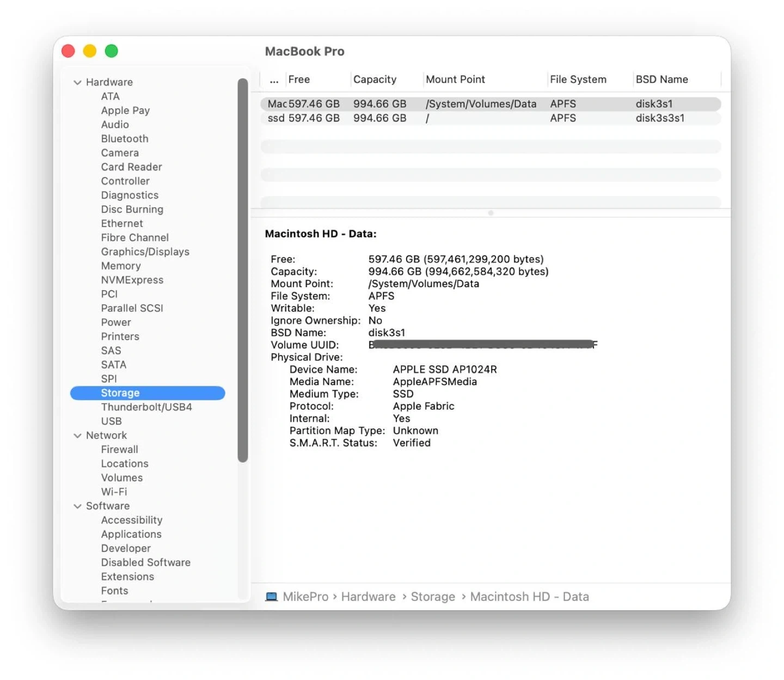Select Graphics/Displays in the sidebar
The image size is (784, 680).
[145, 252]
